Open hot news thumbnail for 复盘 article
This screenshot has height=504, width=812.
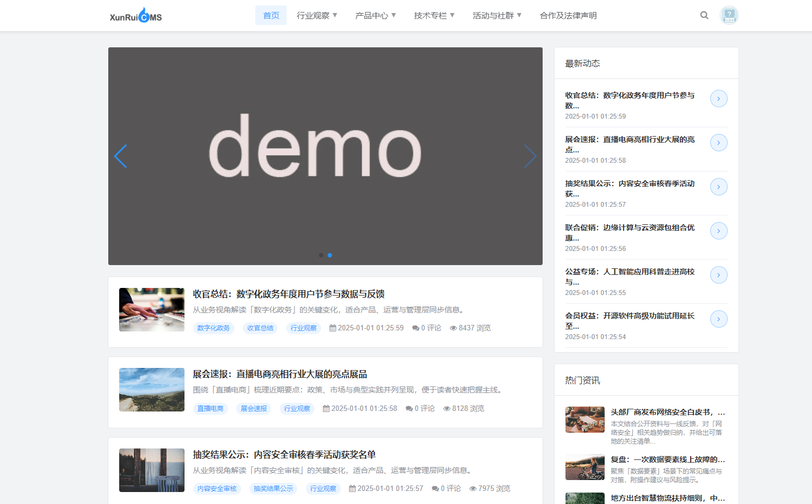click(585, 467)
